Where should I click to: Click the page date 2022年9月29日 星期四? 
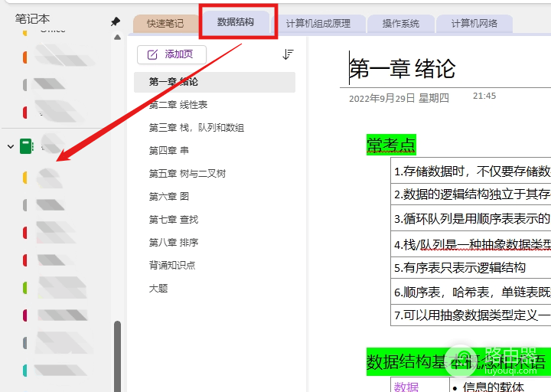399,98
